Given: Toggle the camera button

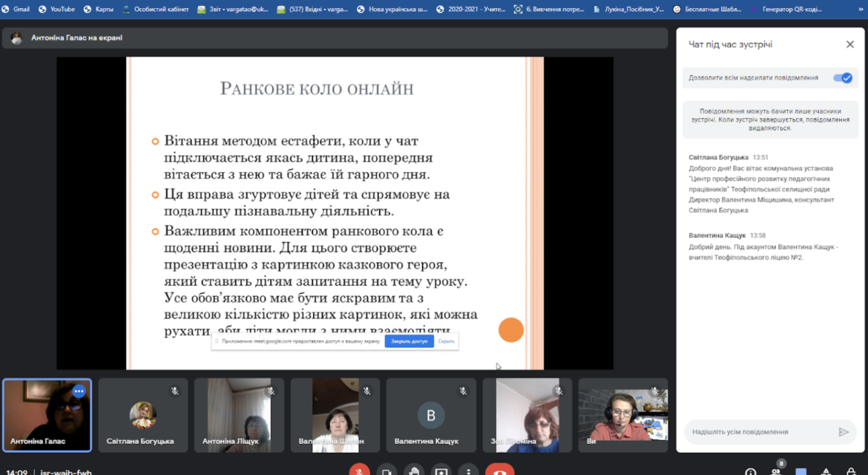Looking at the screenshot, I should tap(387, 471).
